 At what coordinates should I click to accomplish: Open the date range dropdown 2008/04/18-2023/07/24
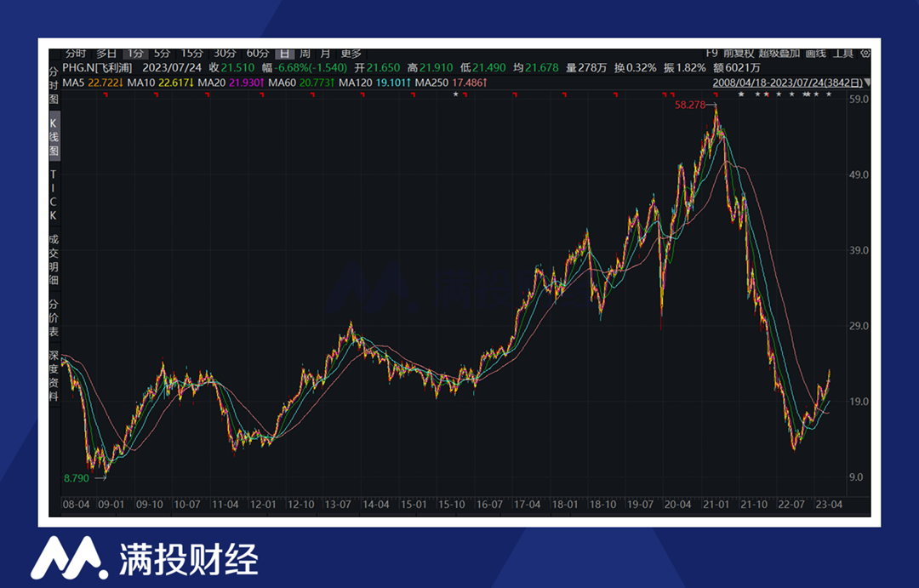(x=791, y=83)
